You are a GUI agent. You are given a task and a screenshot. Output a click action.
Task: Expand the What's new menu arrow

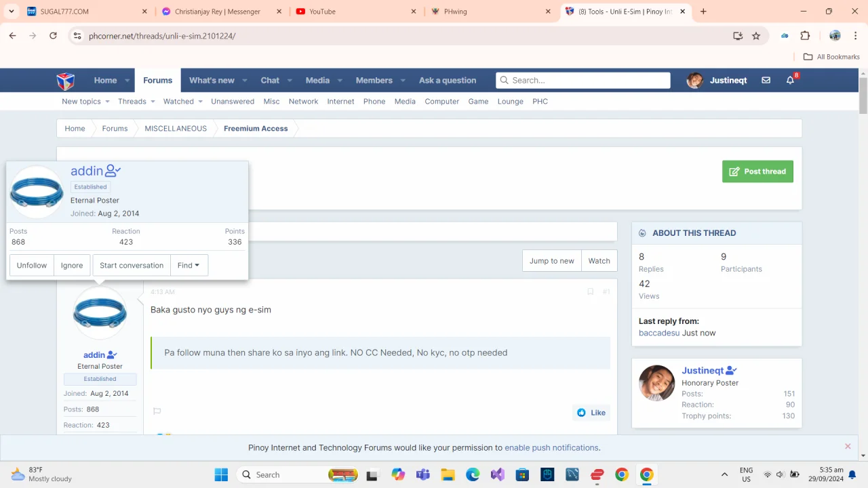click(x=244, y=81)
